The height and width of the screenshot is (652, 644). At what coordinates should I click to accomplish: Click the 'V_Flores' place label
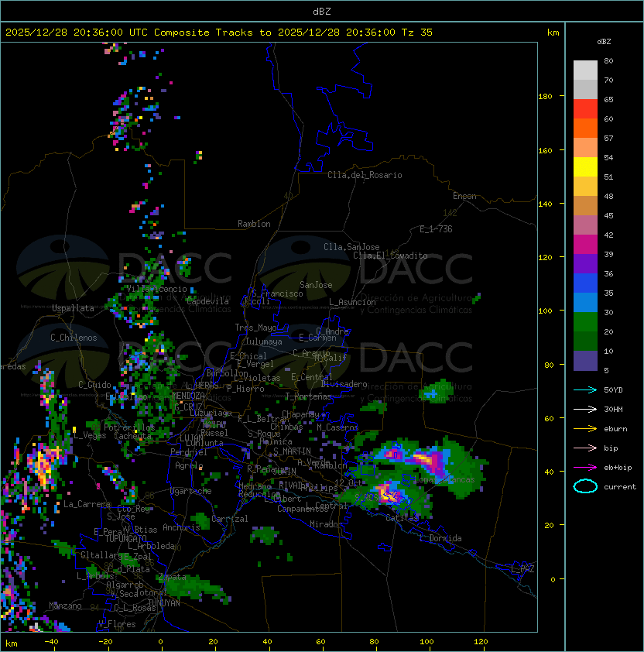[117, 624]
